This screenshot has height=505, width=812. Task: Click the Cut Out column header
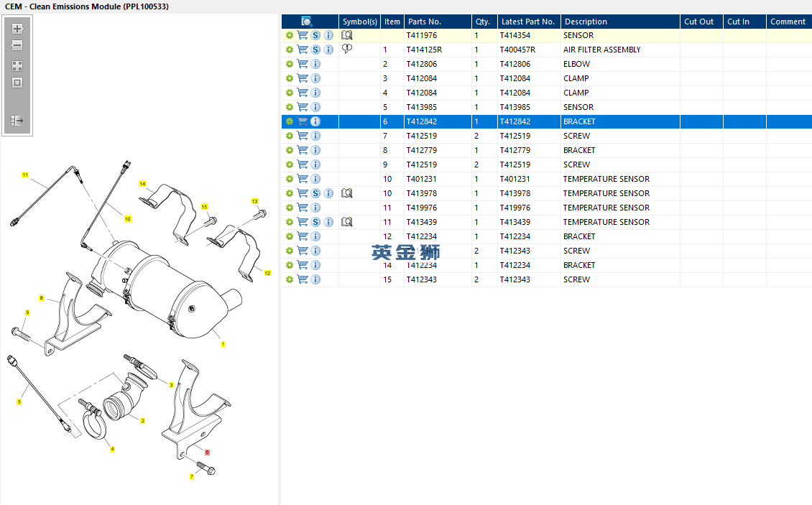point(701,22)
